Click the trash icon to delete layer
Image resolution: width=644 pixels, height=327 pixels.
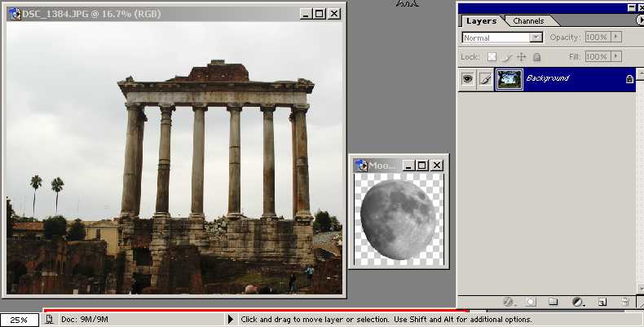(x=624, y=302)
